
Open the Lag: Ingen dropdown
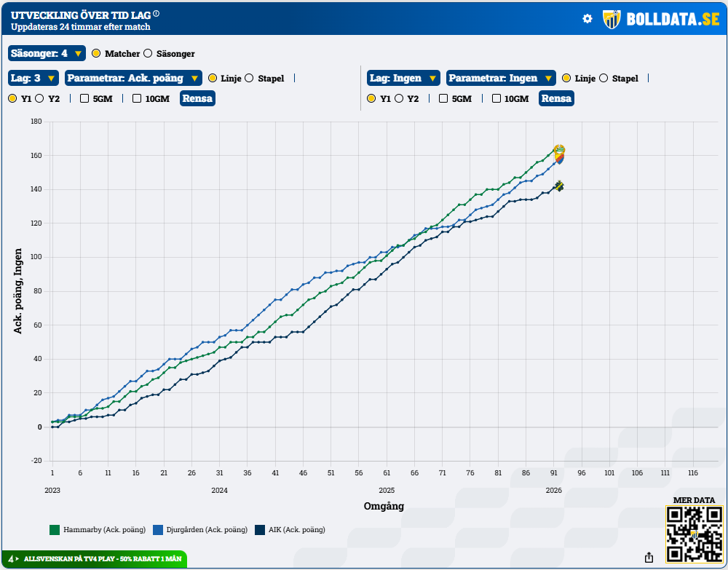(x=404, y=79)
